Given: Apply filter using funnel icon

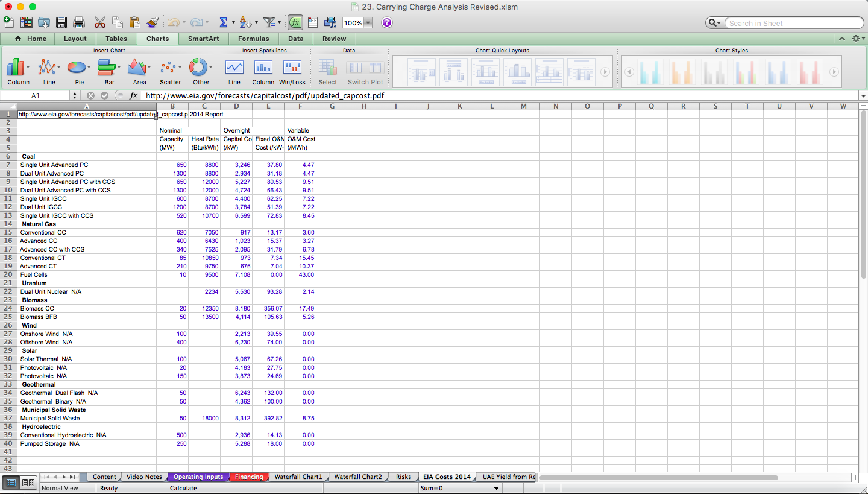Looking at the screenshot, I should point(270,22).
